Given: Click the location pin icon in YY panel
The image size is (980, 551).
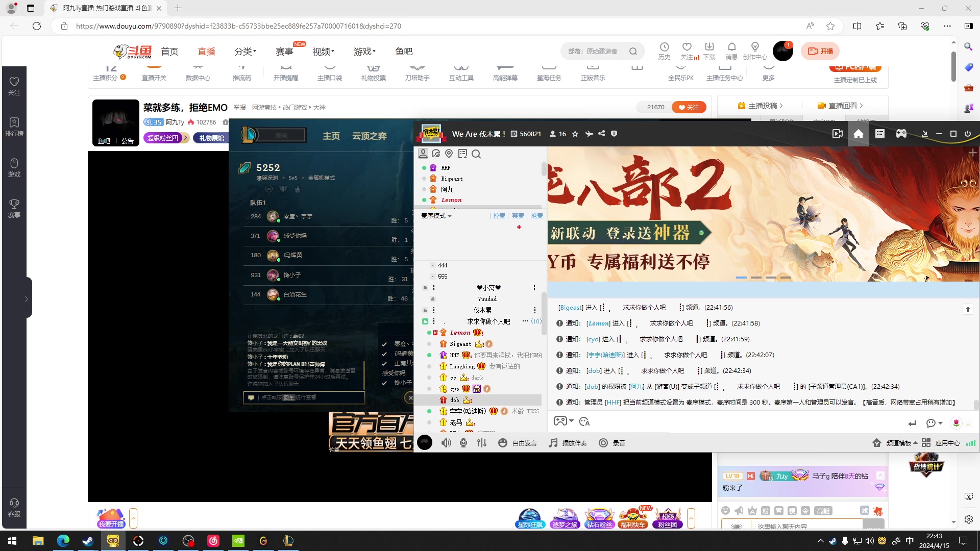Looking at the screenshot, I should click(x=449, y=154).
